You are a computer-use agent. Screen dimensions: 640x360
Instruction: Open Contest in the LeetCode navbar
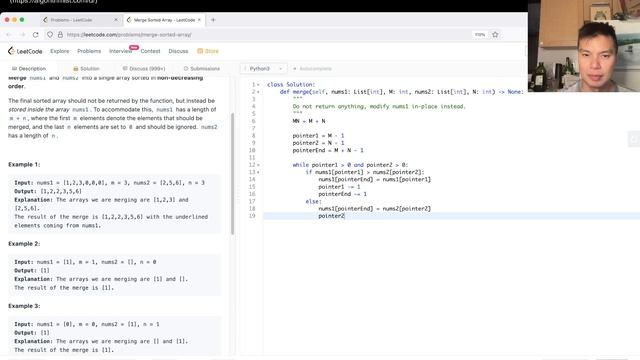click(150, 51)
